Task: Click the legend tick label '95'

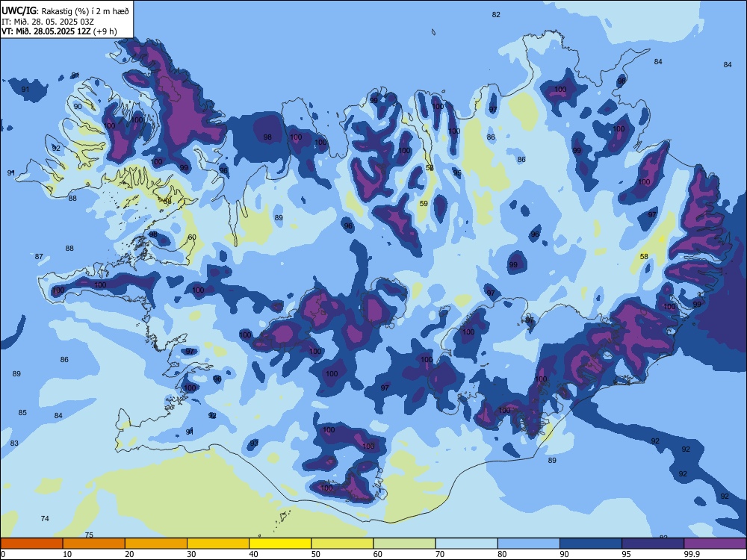Action: [627, 554]
